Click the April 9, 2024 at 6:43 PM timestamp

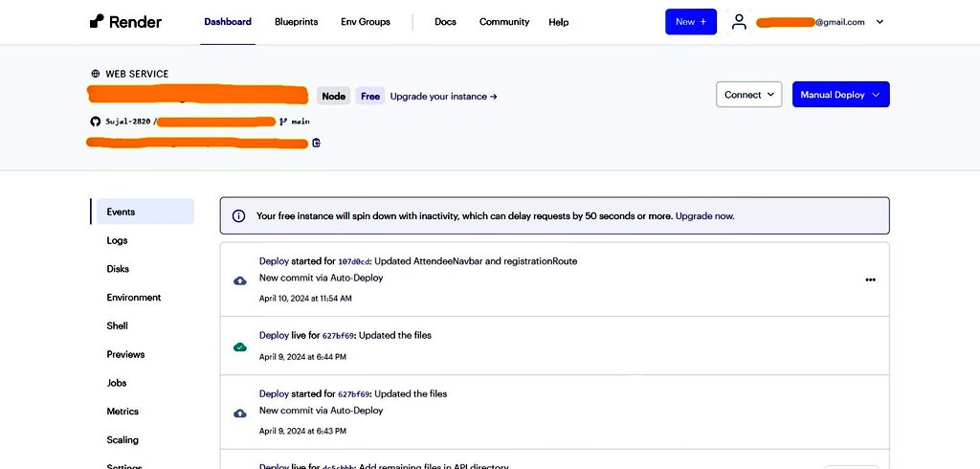tap(302, 431)
